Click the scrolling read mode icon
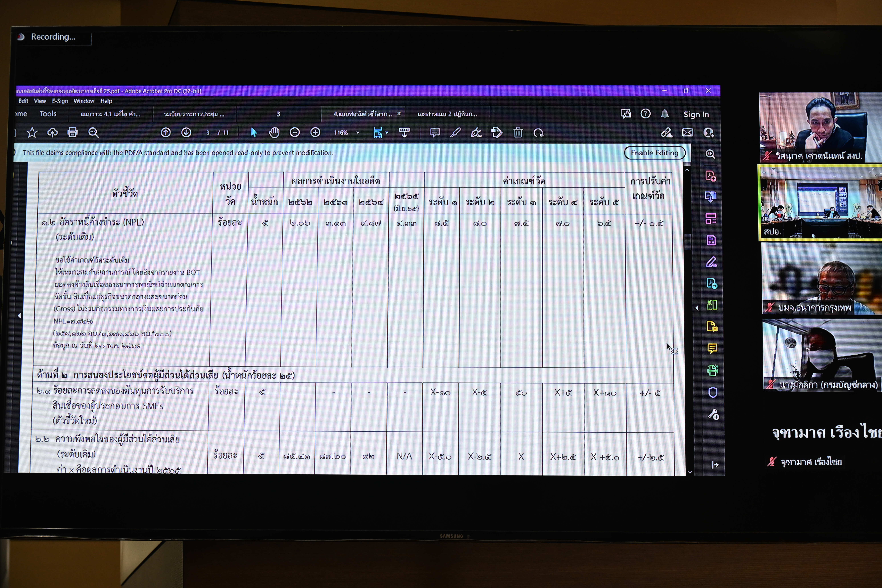882x588 pixels. (x=404, y=132)
